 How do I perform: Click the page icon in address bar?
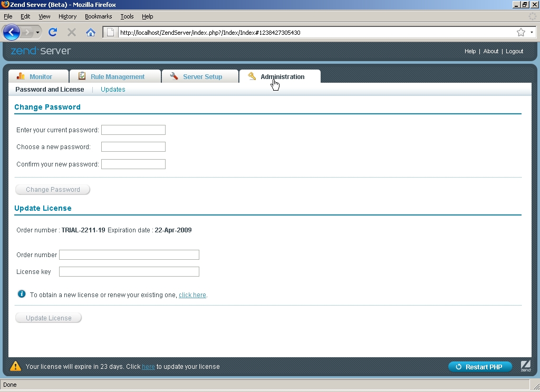(110, 32)
